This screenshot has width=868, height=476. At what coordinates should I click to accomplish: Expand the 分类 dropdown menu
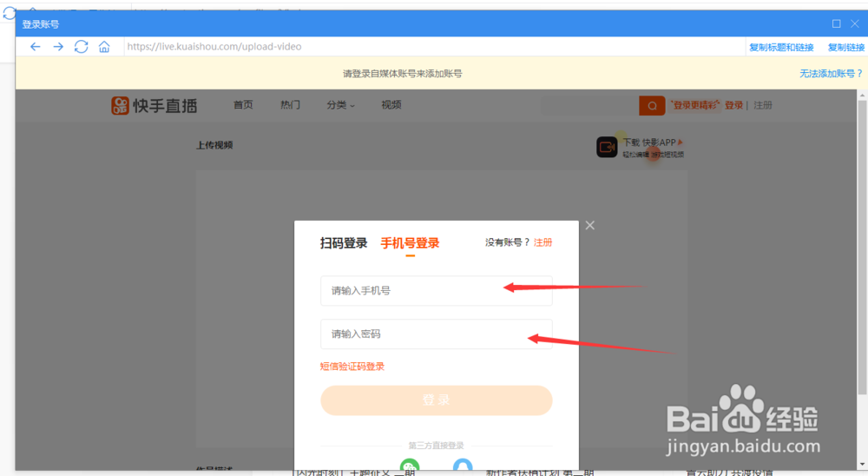coord(340,105)
